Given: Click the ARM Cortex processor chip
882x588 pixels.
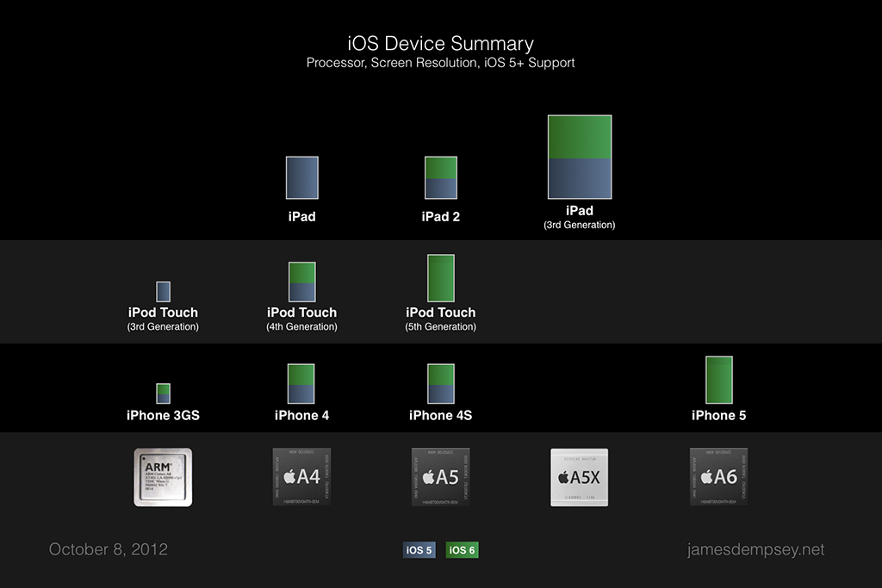Looking at the screenshot, I should click(x=163, y=477).
